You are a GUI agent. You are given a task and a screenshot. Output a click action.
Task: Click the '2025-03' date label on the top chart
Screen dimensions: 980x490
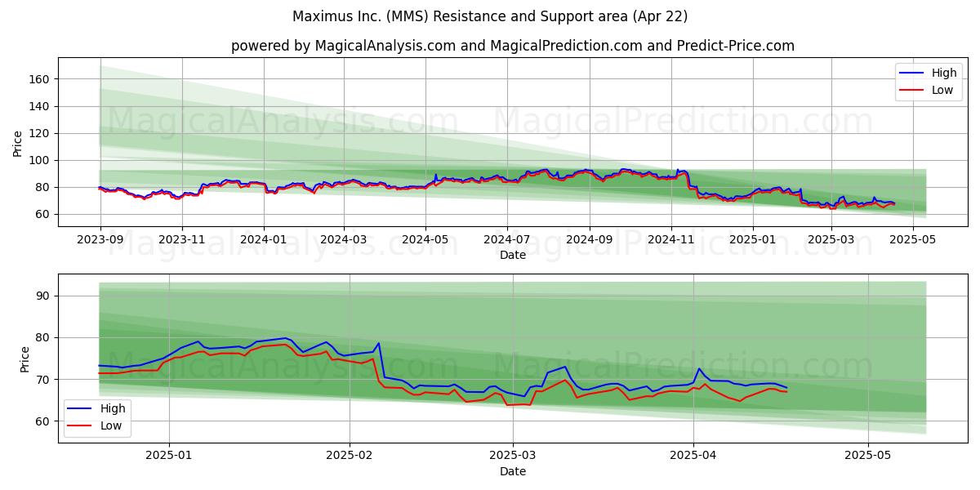click(831, 240)
